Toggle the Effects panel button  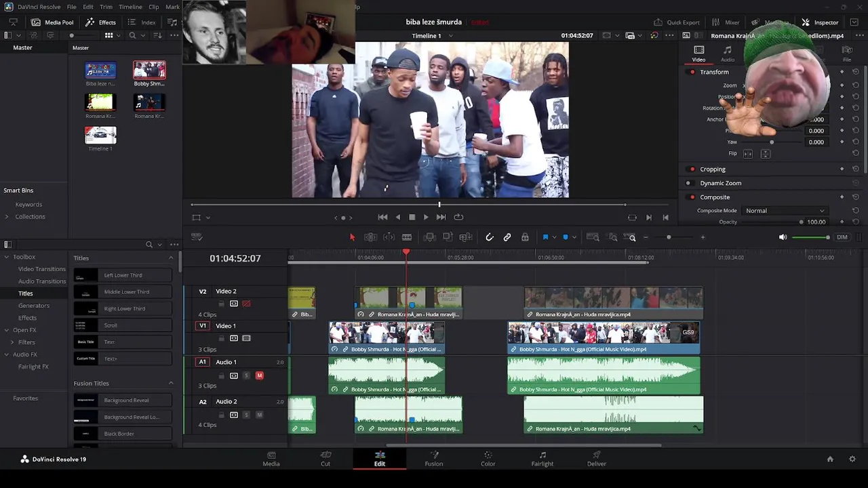tap(100, 22)
